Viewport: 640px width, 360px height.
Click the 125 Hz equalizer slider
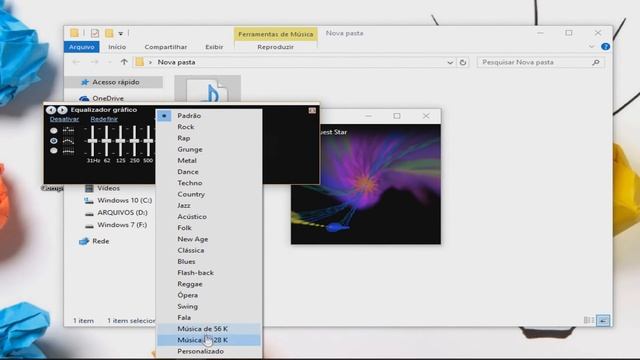pyautogui.click(x=120, y=141)
